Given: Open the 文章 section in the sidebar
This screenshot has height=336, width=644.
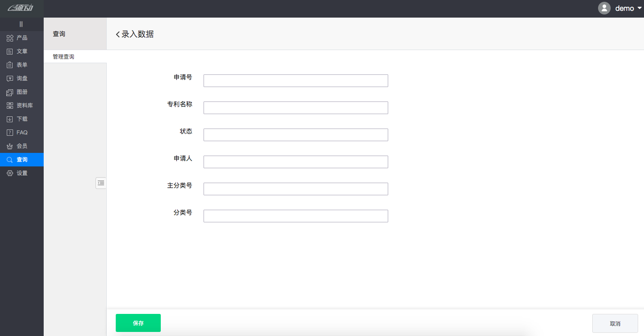Looking at the screenshot, I should [22, 51].
